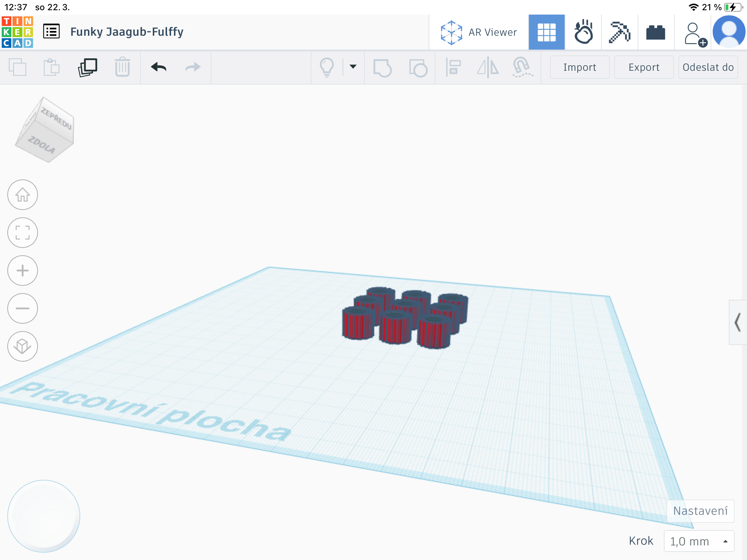Image resolution: width=747 pixels, height=560 pixels.
Task: Open the Tinkercad home logo
Action: [18, 32]
